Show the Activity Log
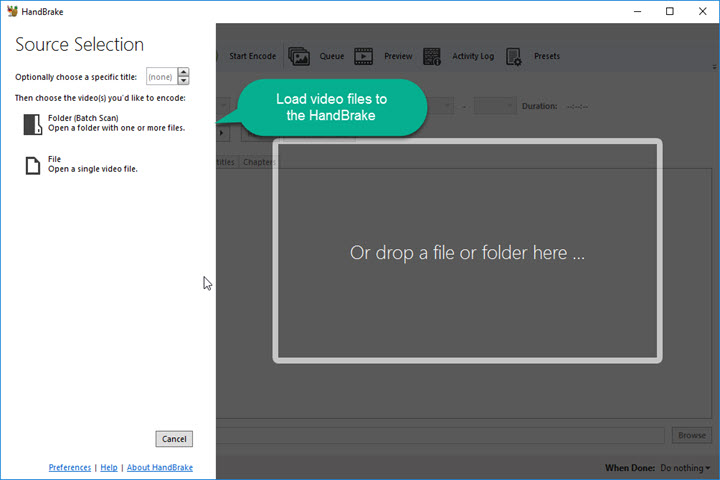Screen dimensions: 720x480 click(x=433, y=56)
